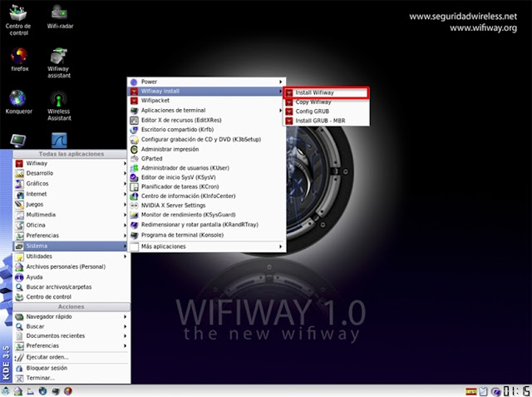Expand the Utilidades category arrow
Viewport: 532px width, 397px height.
125,256
